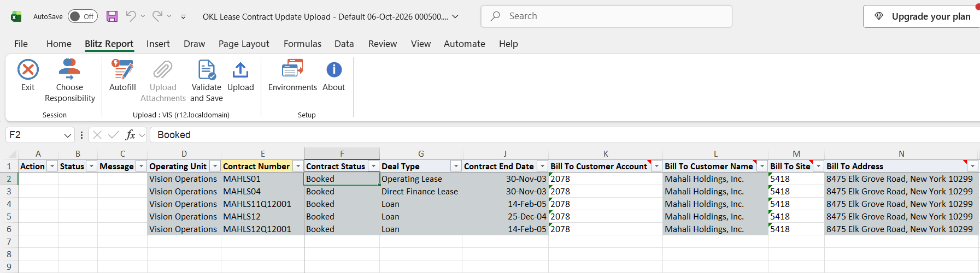This screenshot has width=980, height=273.
Task: Select the Blitz Report tab
Action: click(109, 44)
